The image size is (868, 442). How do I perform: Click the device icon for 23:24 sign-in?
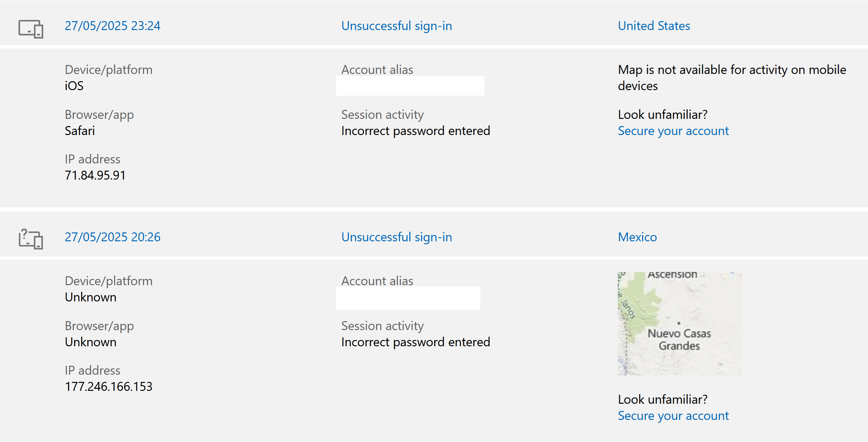(x=31, y=29)
